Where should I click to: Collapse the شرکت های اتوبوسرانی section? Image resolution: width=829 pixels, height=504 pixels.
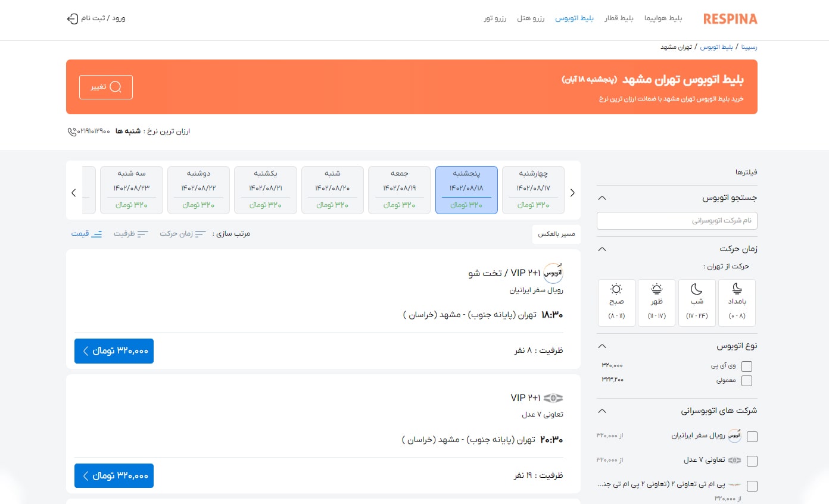pyautogui.click(x=602, y=411)
